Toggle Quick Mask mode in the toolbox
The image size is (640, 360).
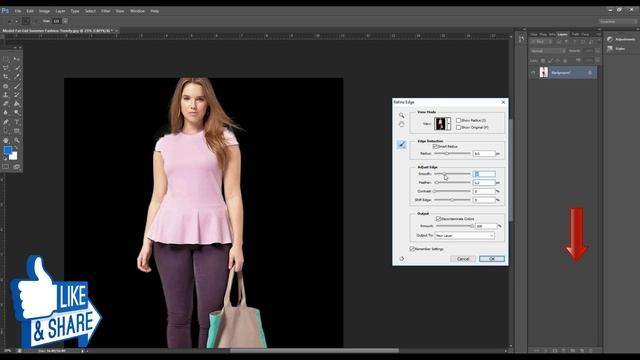coord(6,167)
